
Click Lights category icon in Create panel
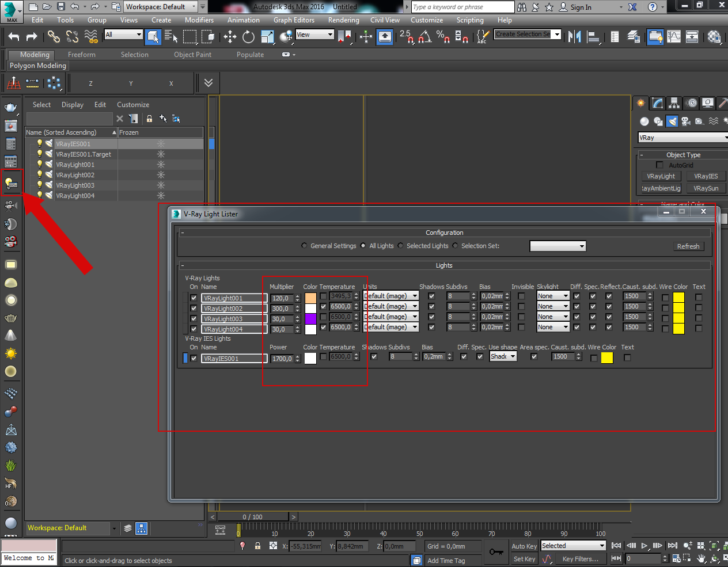(672, 121)
